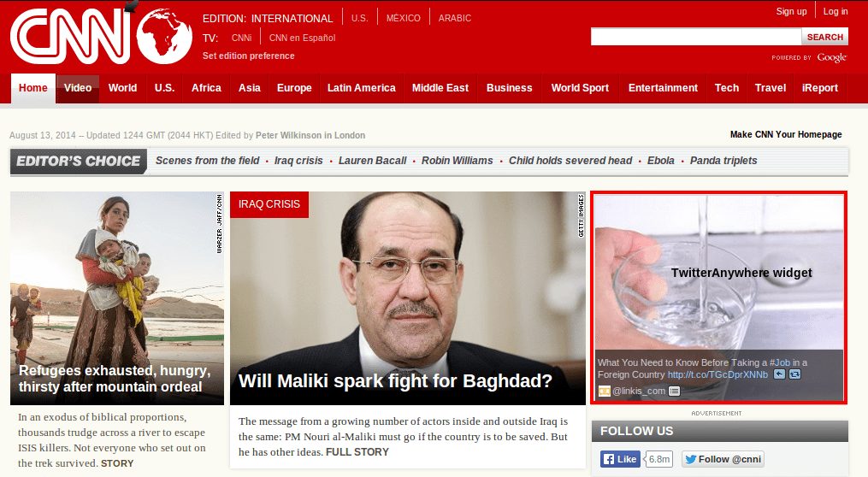Open the Robin Williams Editor's Choice link
This screenshot has width=868, height=477.
458,161
